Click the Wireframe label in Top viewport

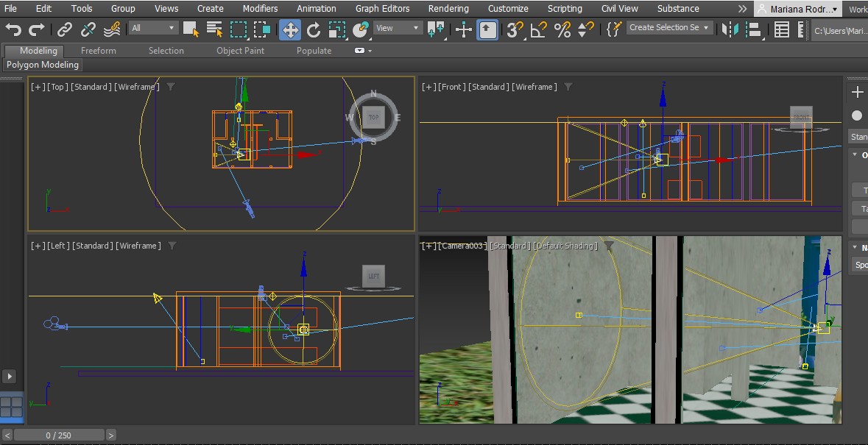click(x=135, y=87)
